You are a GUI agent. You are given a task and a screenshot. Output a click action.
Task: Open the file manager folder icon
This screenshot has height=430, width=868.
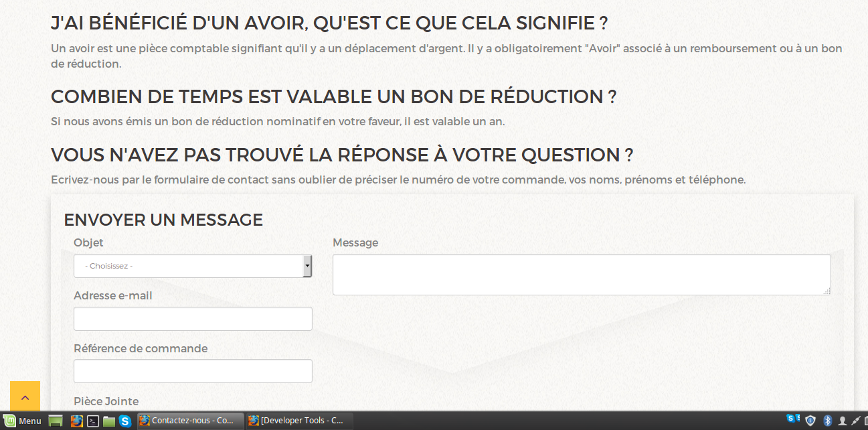tap(109, 421)
